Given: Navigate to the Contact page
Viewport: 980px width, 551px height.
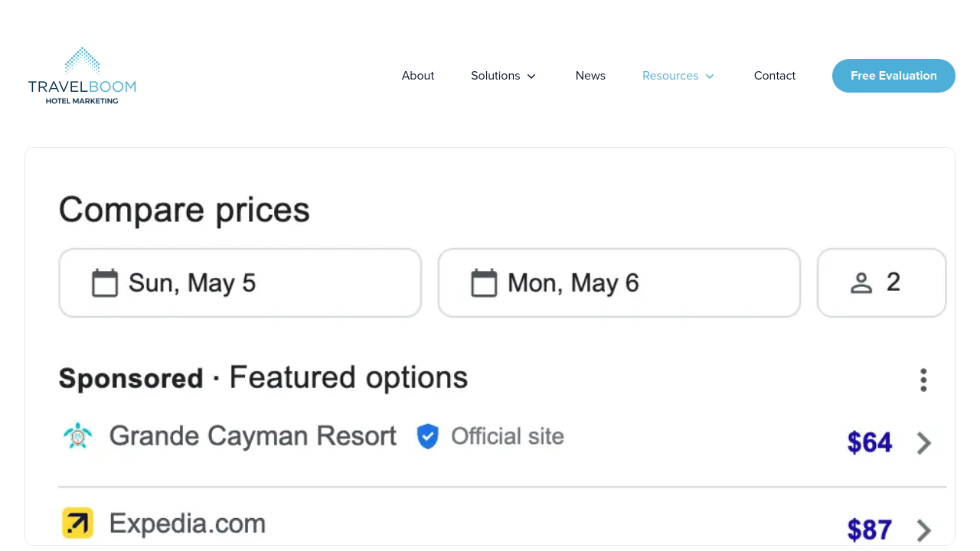Looking at the screenshot, I should 775,76.
